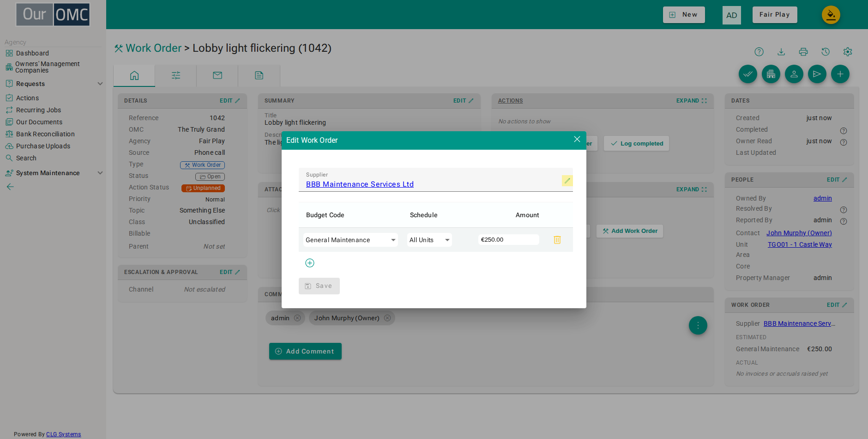Remove admin recipient chip
Screen dimensions: 868x439
tap(297, 318)
